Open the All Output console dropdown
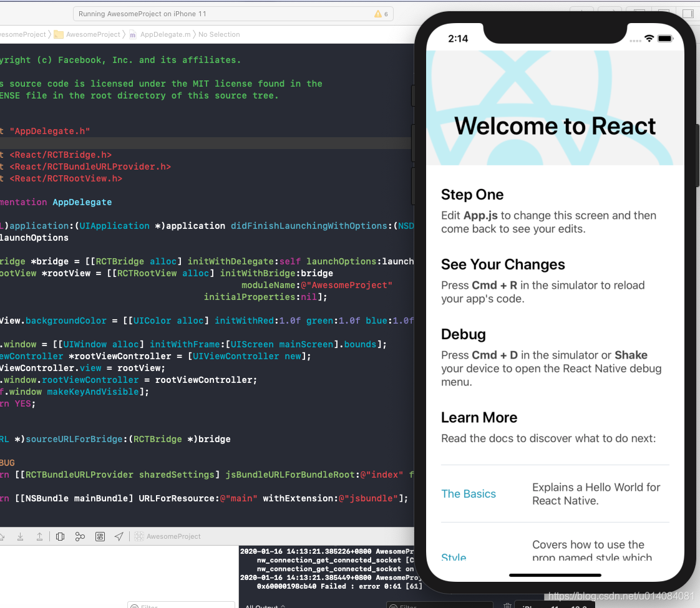The width and height of the screenshot is (700, 608). (x=265, y=606)
